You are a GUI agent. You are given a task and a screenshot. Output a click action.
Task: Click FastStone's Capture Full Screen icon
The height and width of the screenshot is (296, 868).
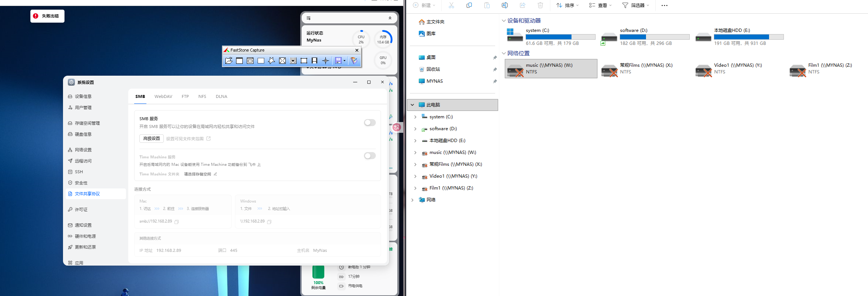coord(282,60)
